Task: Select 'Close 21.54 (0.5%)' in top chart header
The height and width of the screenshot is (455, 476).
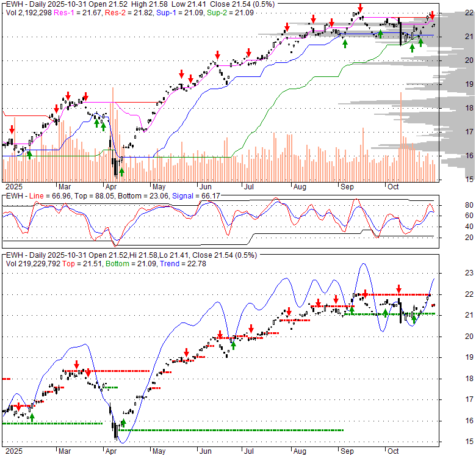Action: click(x=242, y=4)
